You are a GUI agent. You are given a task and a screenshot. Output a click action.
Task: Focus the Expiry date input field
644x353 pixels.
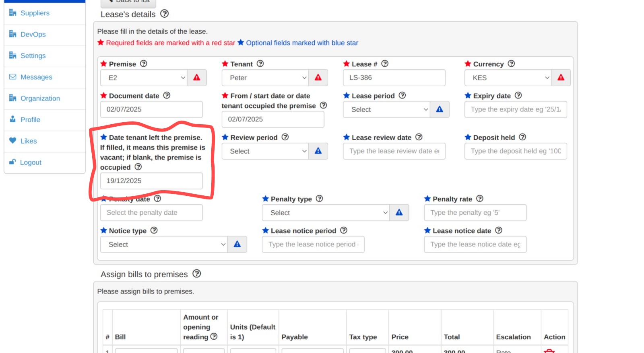click(x=515, y=109)
